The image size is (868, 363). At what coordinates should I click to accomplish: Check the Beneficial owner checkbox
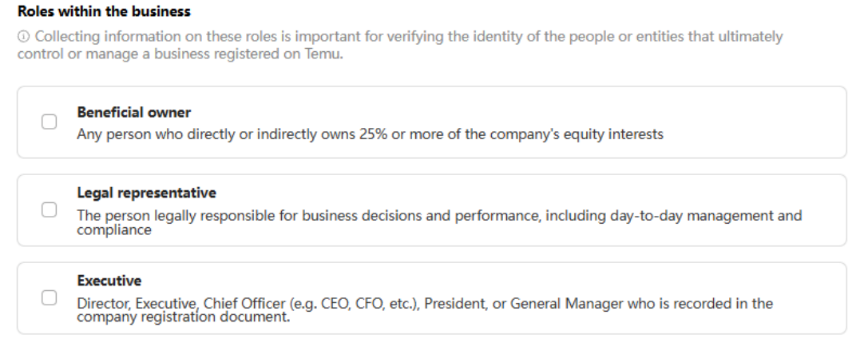click(x=50, y=122)
